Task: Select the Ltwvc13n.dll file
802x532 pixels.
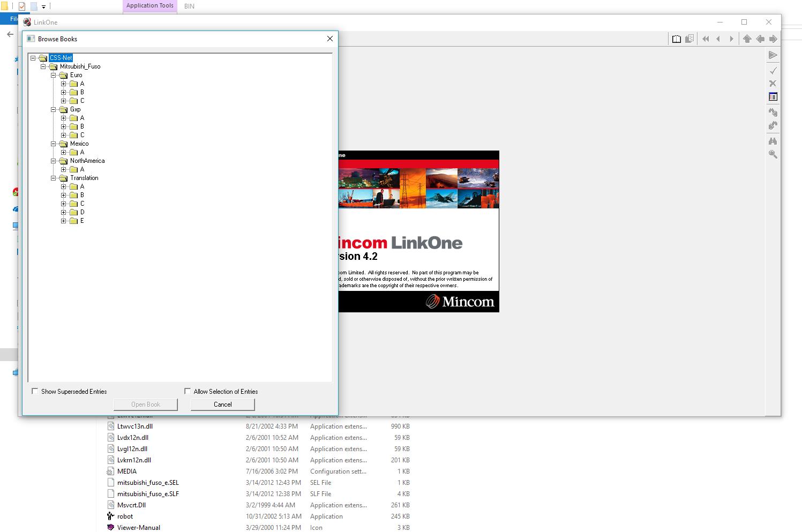Action: (x=135, y=426)
